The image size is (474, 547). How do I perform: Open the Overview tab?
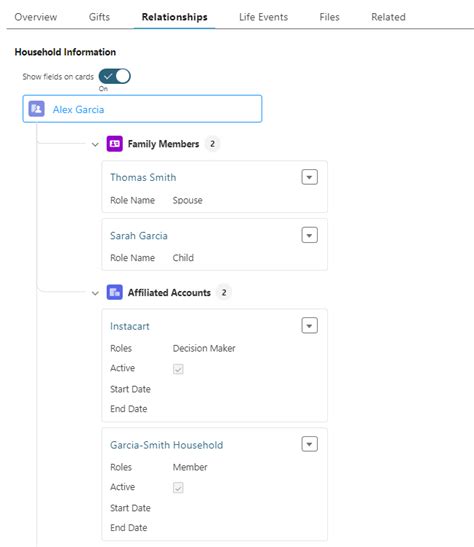(36, 17)
